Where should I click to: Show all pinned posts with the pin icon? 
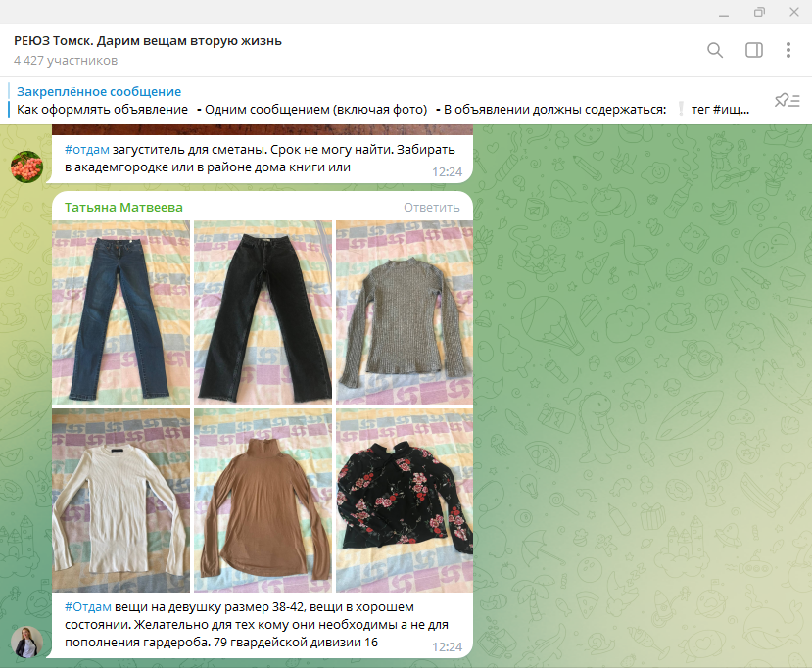(x=784, y=101)
